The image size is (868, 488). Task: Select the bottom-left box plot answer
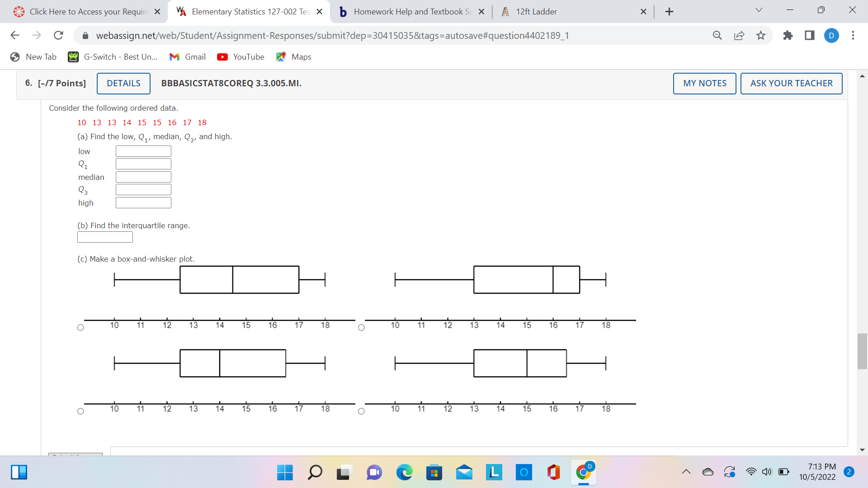pyautogui.click(x=80, y=410)
